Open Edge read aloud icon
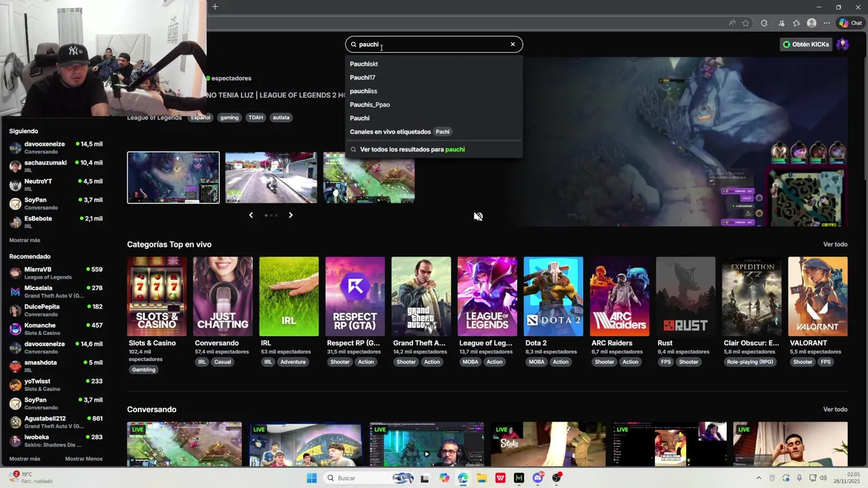The image size is (868, 488). (732, 23)
